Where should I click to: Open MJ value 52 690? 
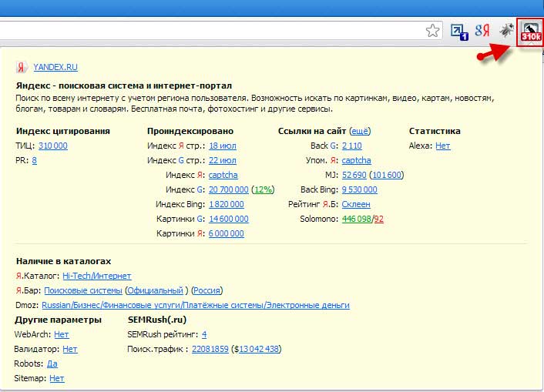(x=354, y=175)
